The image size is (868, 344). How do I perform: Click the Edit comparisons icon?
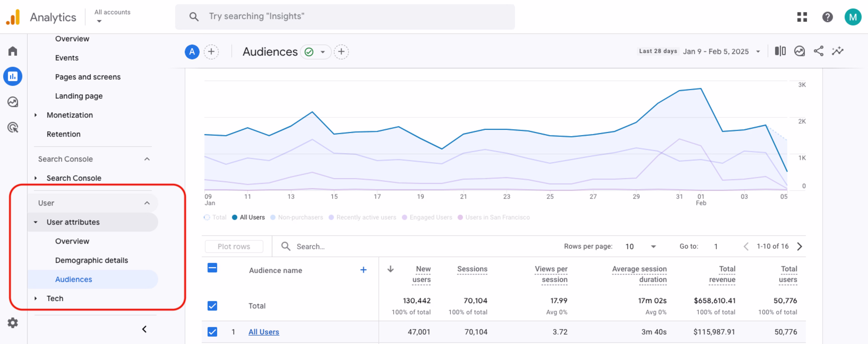[x=780, y=51]
